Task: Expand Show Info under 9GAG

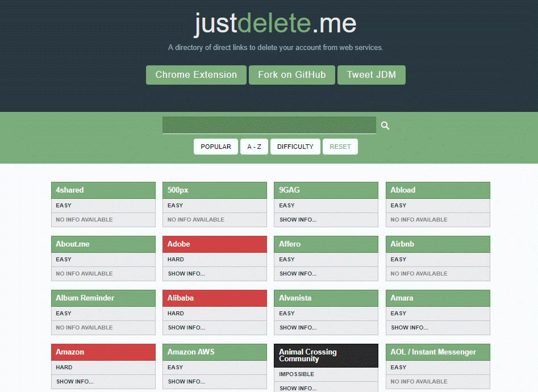Action: [298, 220]
